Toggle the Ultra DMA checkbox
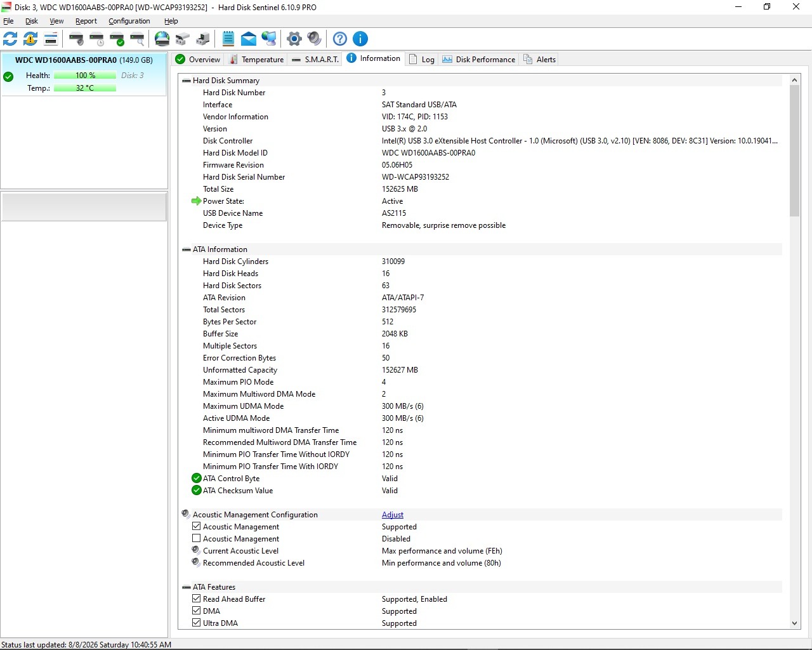Screen dimensions: 812x650 (197, 623)
